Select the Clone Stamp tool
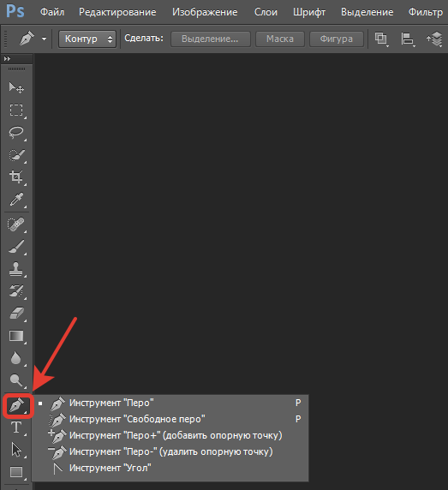Viewport: 448px width, 490px height. 16,269
